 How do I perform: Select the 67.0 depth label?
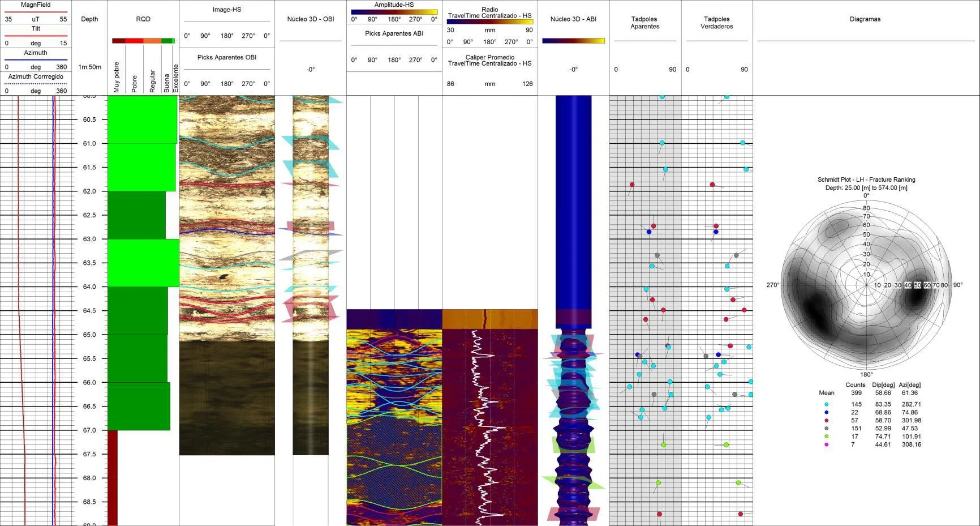point(89,430)
